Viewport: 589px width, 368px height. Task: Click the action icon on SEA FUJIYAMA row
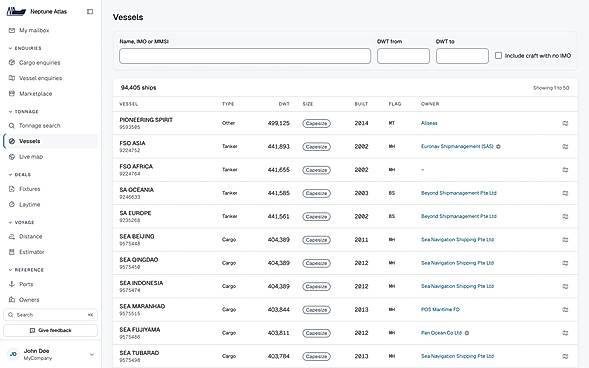coord(565,333)
